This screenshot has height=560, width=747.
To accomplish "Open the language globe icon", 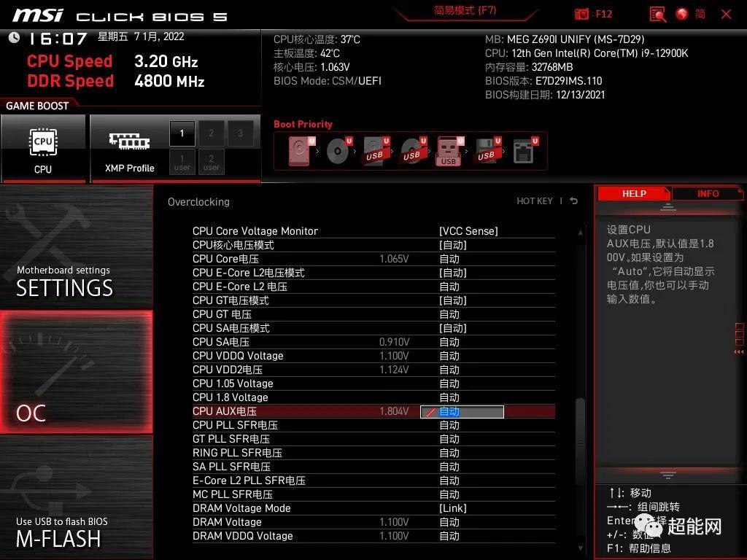I will pos(682,15).
